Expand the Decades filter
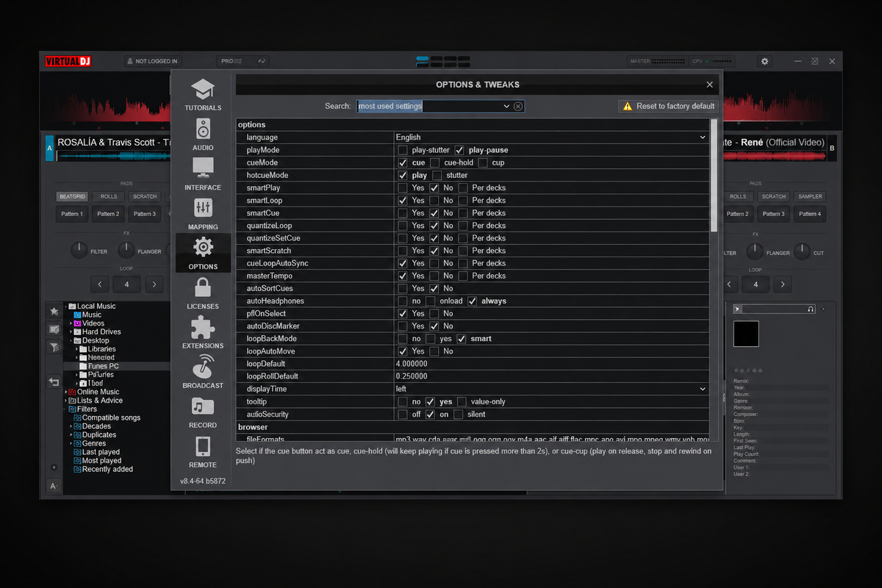This screenshot has height=588, width=882. [x=71, y=426]
